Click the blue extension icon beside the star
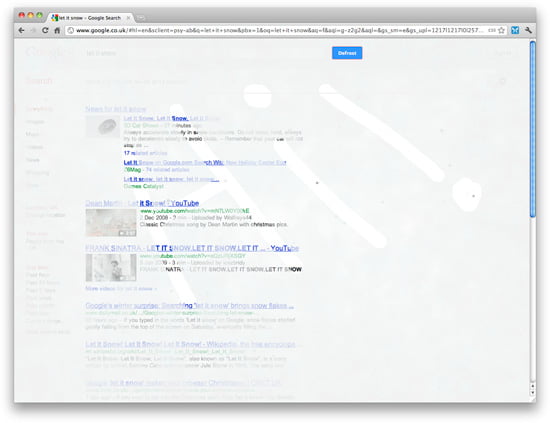550x423 pixels. 515,31
